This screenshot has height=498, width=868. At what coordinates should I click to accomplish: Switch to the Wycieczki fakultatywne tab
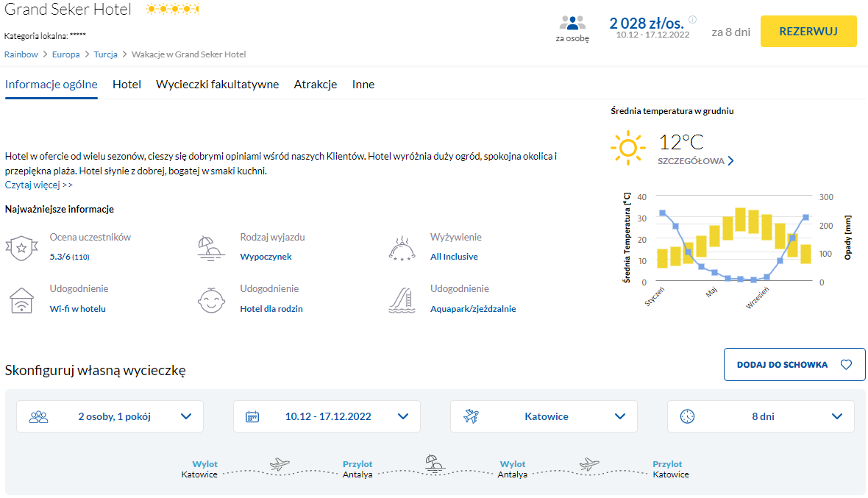(x=217, y=85)
